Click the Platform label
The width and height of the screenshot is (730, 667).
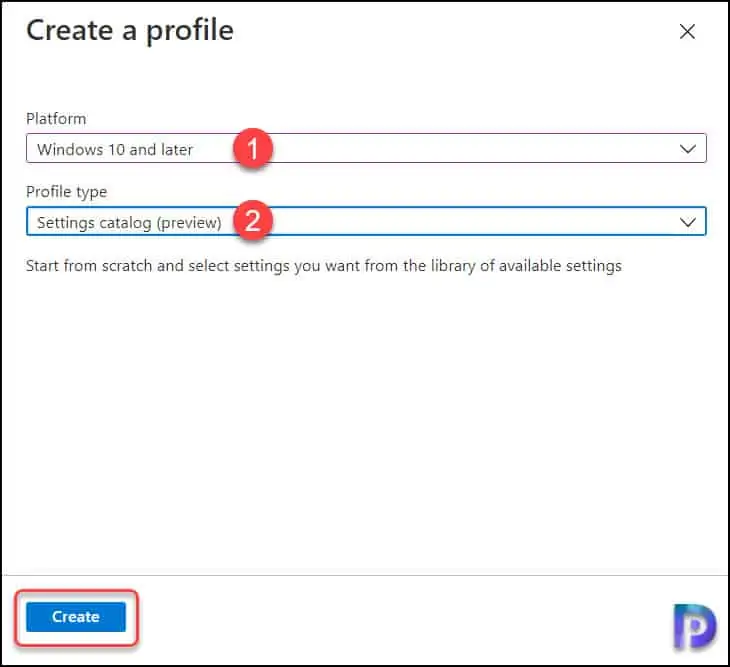[x=56, y=119]
